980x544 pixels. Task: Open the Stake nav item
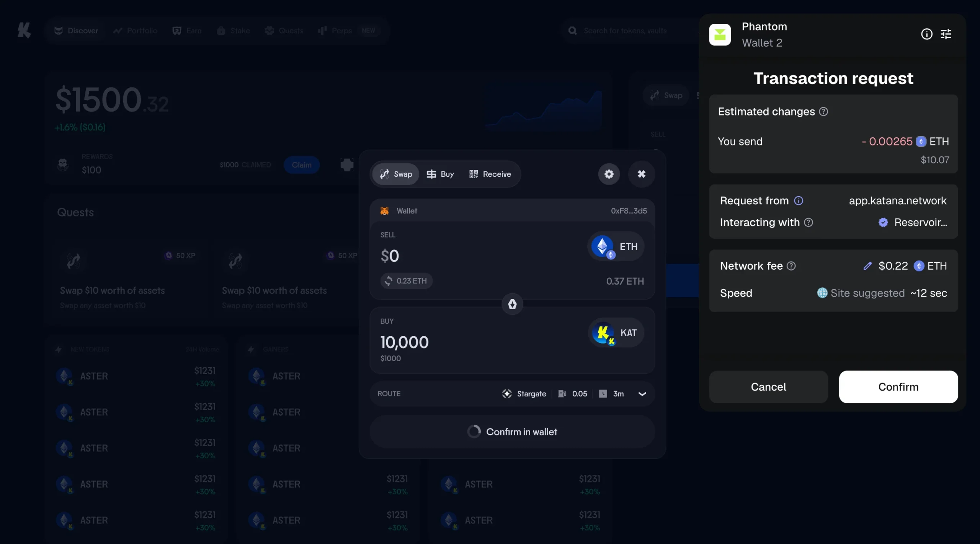(x=233, y=31)
